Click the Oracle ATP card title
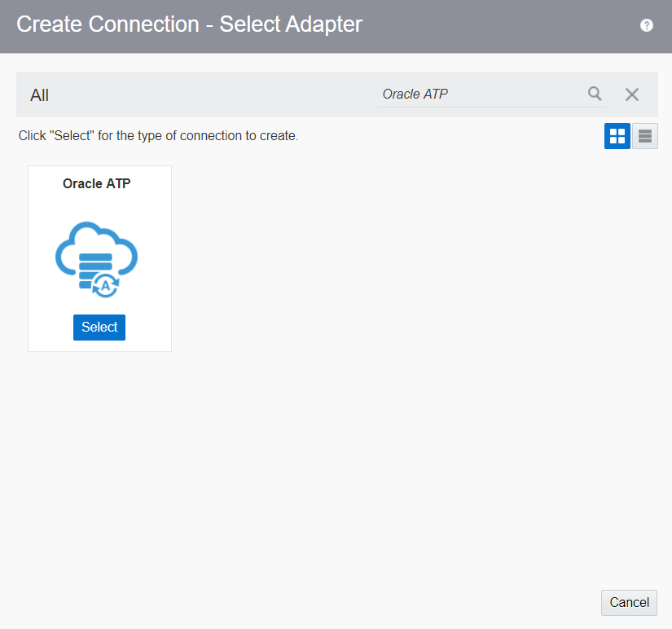This screenshot has height=629, width=672. click(96, 183)
